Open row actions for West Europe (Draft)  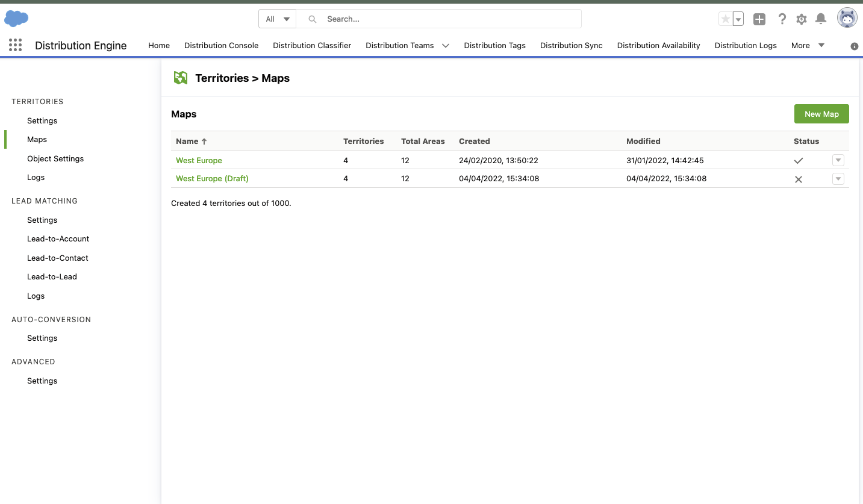(838, 179)
